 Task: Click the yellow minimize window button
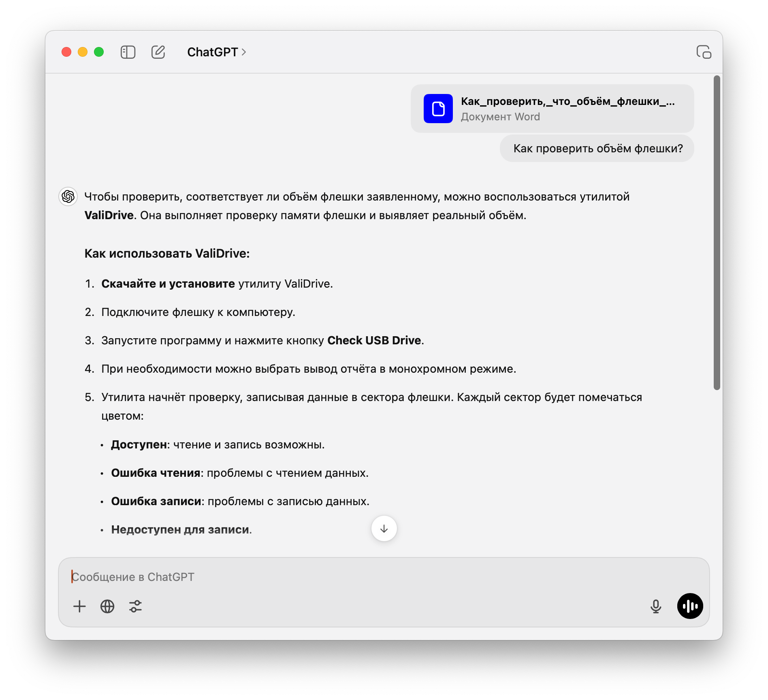(83, 52)
